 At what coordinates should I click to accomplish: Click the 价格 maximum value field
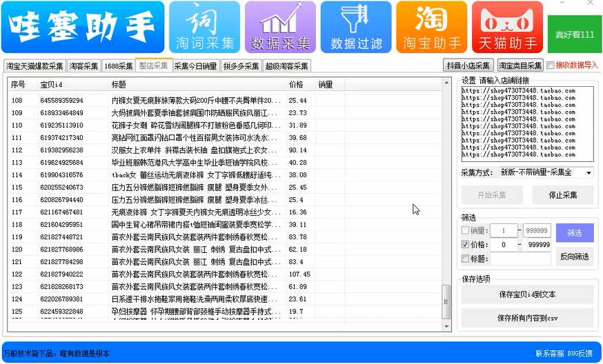pos(539,245)
